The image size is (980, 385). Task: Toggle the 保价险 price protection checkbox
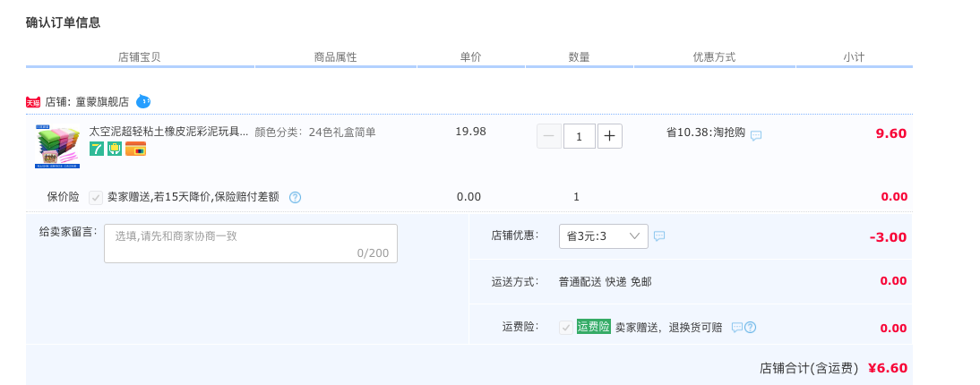[x=96, y=198]
